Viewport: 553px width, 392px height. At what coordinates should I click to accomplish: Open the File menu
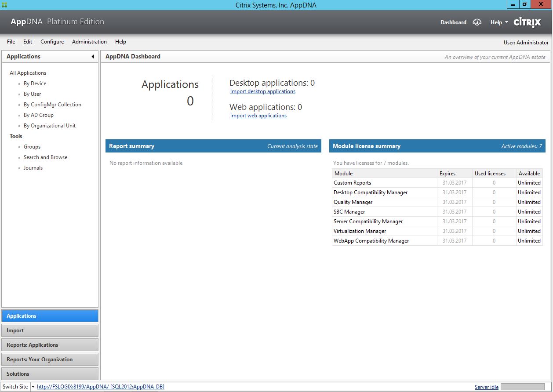11,42
